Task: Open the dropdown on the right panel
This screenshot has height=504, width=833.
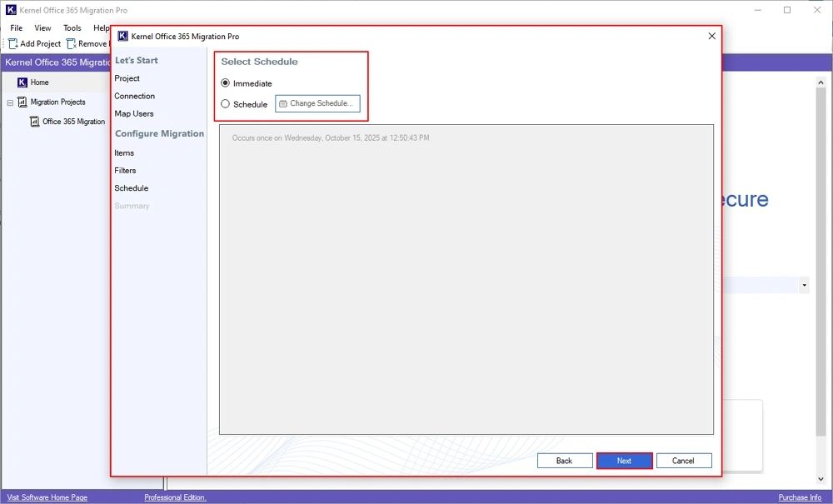Action: coord(804,285)
